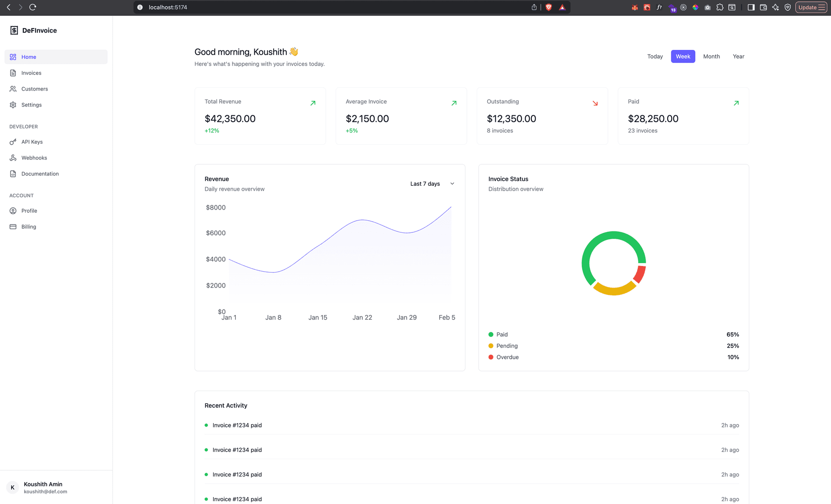
Task: Select the Home menu item
Action: pyautogui.click(x=28, y=57)
